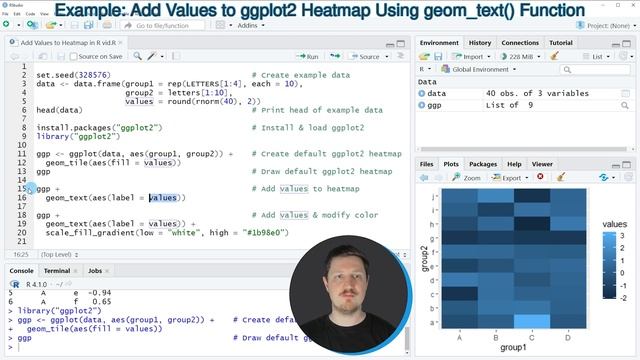The width and height of the screenshot is (640, 360).
Task: Switch to the Help tab
Action: click(x=514, y=164)
